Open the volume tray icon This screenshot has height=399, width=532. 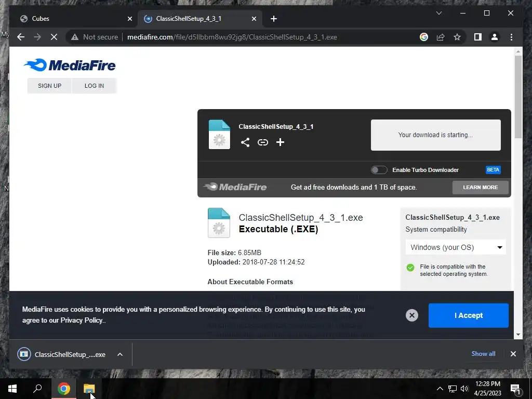tap(464, 389)
